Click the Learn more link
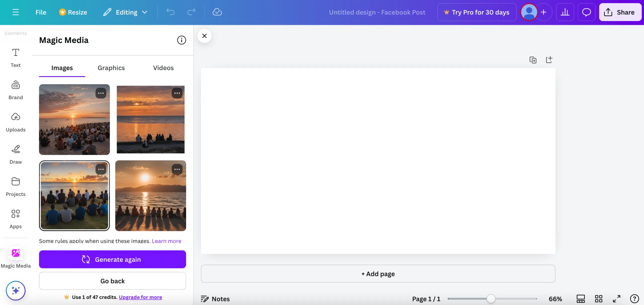This screenshot has width=644, height=305. pyautogui.click(x=167, y=241)
